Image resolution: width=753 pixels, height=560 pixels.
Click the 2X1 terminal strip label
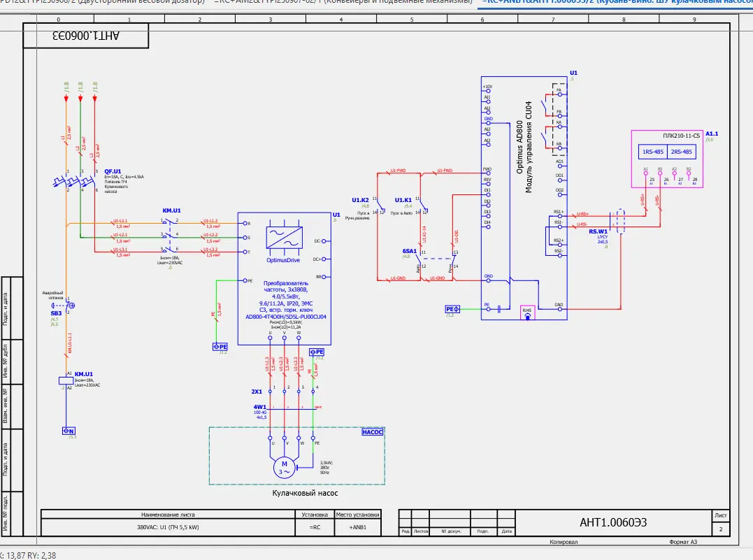click(x=257, y=392)
